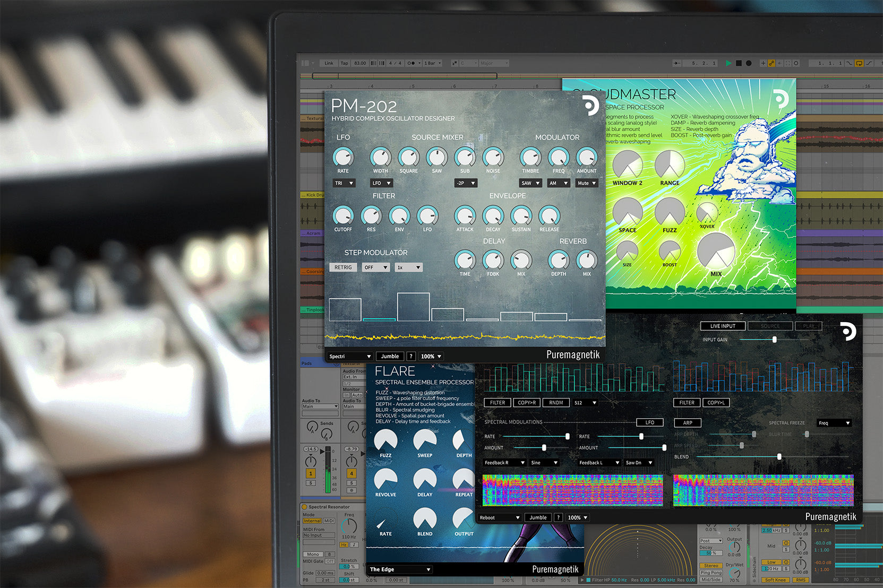
Task: Click the Tap tempo button
Action: click(x=344, y=63)
